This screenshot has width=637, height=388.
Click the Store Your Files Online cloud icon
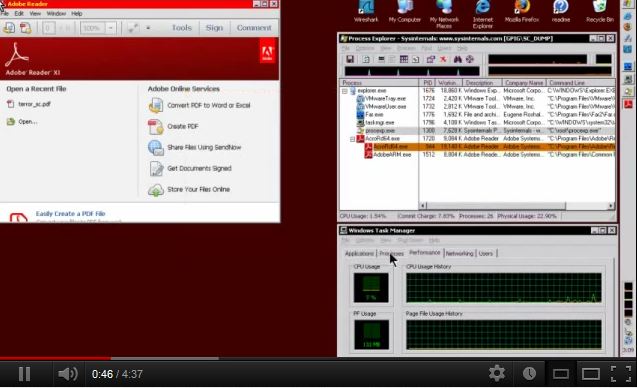pyautogui.click(x=156, y=190)
